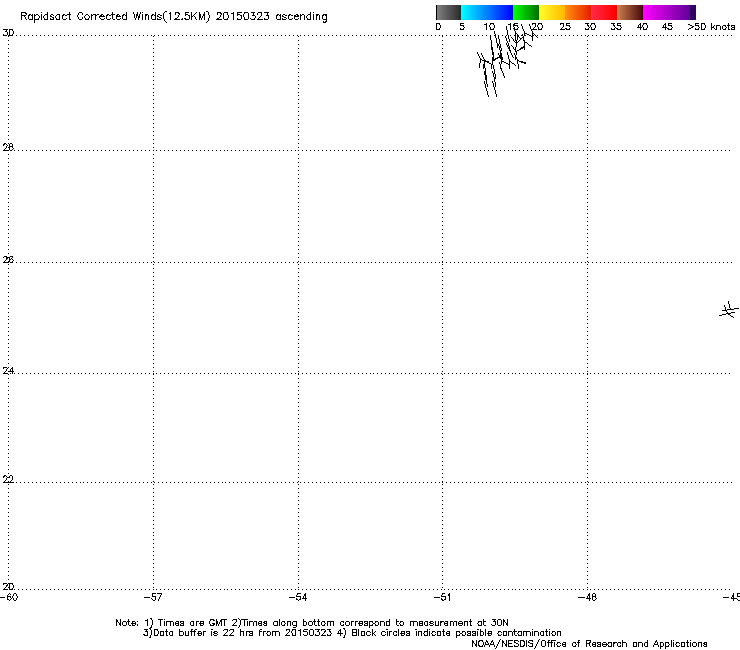740x650 pixels.
Task: Click the longitude axis label '-60'
Action: coord(9,597)
